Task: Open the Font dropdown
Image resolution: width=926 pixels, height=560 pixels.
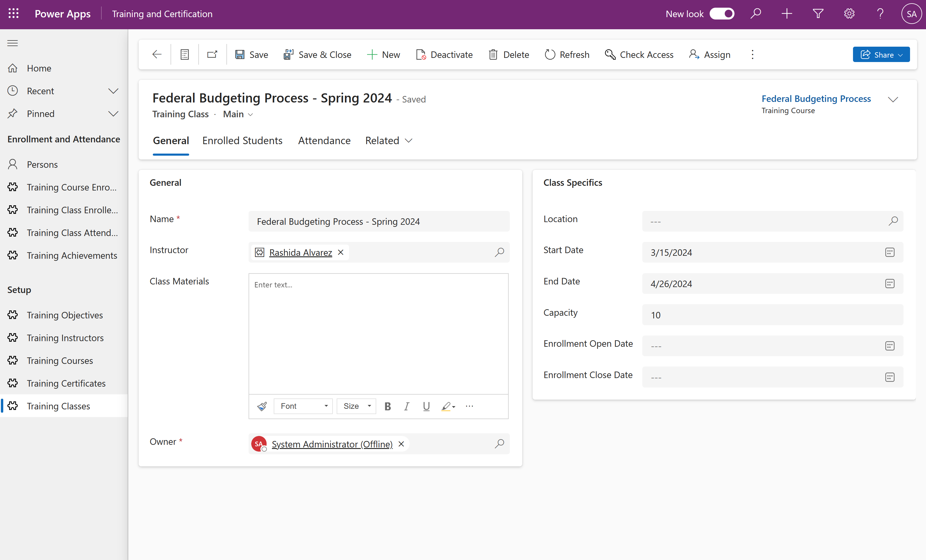Action: point(303,406)
